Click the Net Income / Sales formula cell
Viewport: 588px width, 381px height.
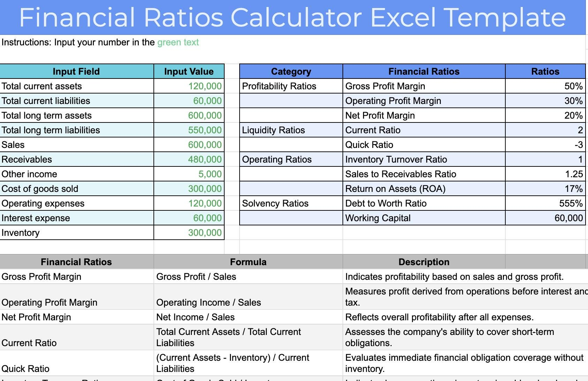(x=195, y=317)
